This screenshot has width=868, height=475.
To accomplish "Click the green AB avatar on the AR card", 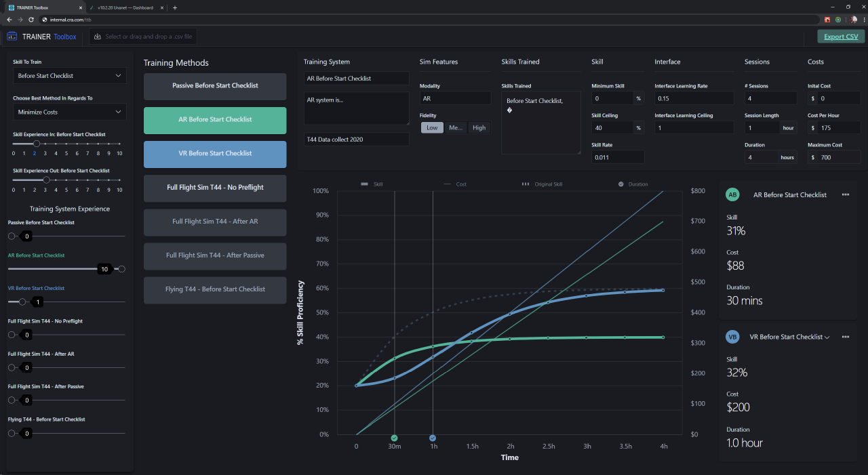I will (732, 194).
